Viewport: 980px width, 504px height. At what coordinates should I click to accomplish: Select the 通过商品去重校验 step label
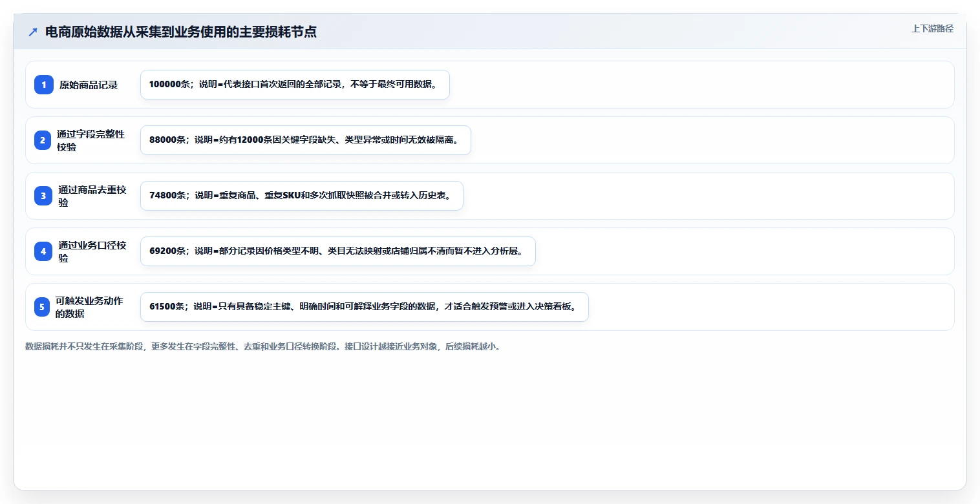click(x=92, y=196)
